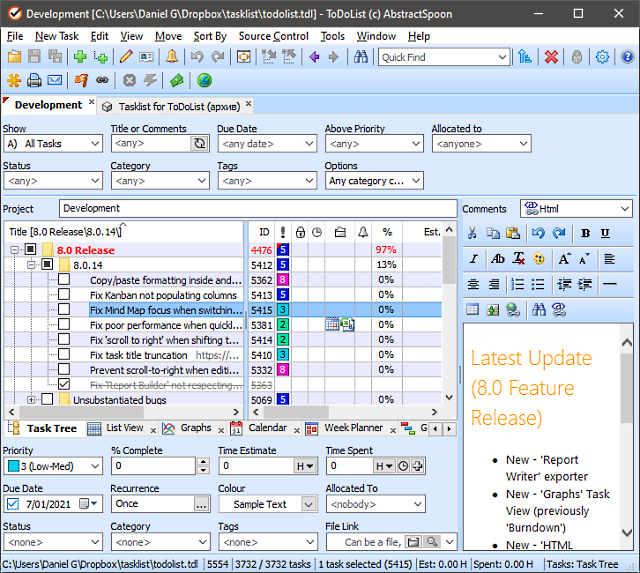Screen dimensions: 640x573
Task: Click the Undo arrow in main toolbar
Action: (197, 56)
